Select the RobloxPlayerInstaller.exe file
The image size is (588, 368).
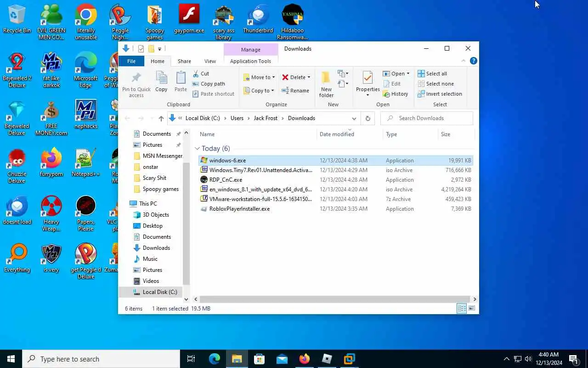336,209
